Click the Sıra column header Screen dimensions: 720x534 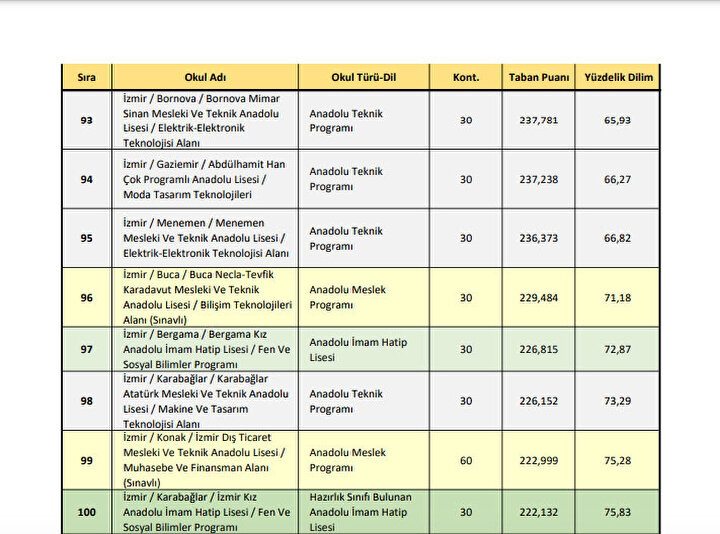pos(87,77)
